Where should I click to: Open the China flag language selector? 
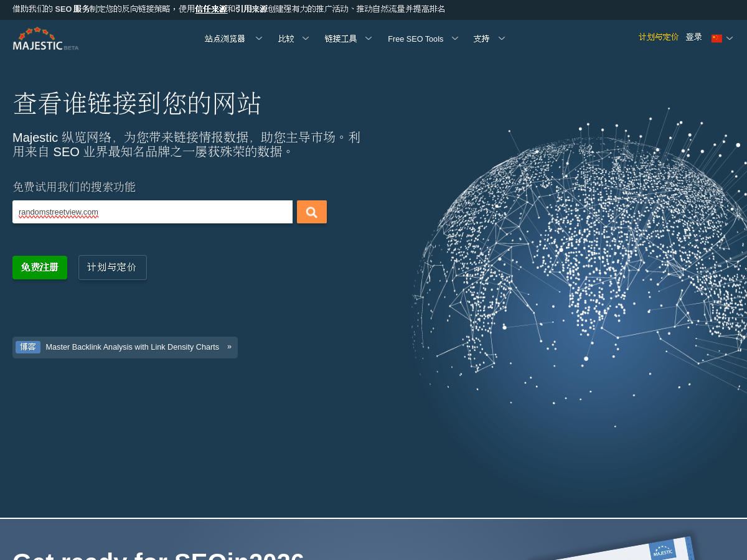716,39
